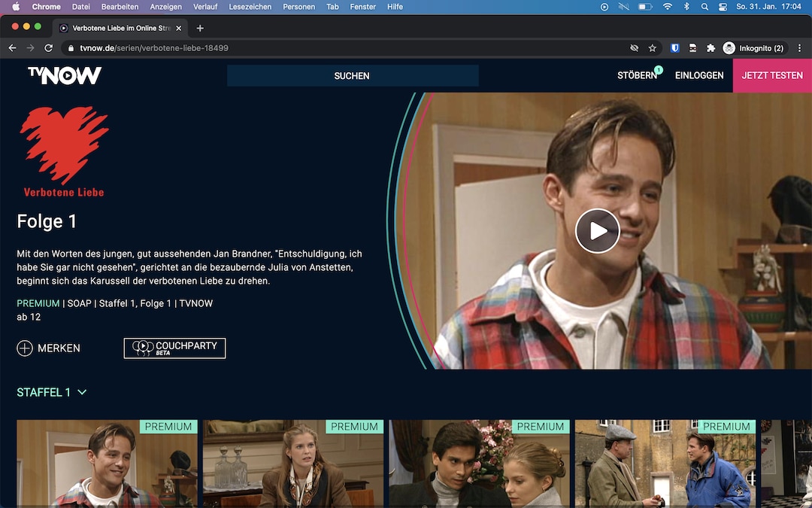Screen dimensions: 812x508
Task: Select the Verbotene Liebe browser tab
Action: 120,28
